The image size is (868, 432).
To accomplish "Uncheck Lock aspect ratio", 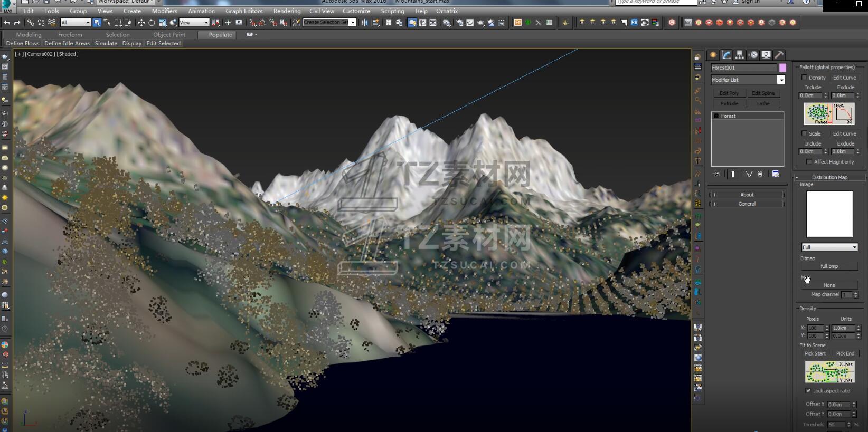I will click(808, 391).
